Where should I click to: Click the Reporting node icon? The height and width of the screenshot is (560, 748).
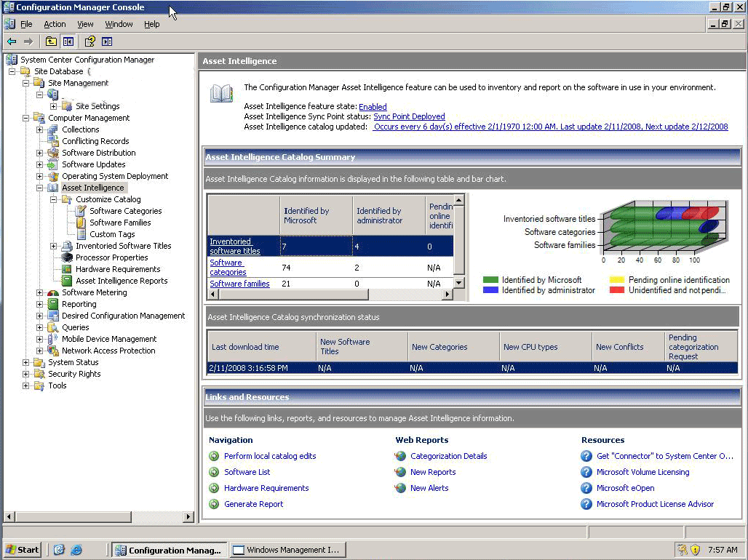53,304
